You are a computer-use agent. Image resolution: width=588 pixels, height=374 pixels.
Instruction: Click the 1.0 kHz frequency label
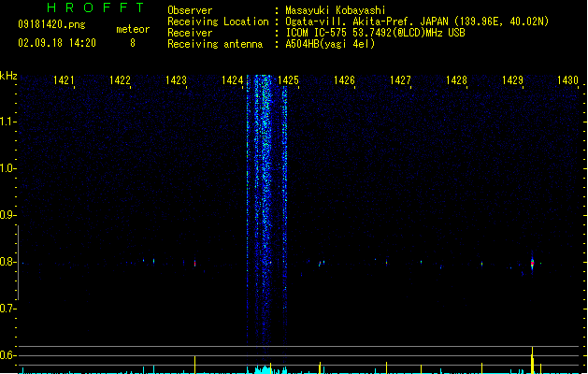click(x=7, y=168)
